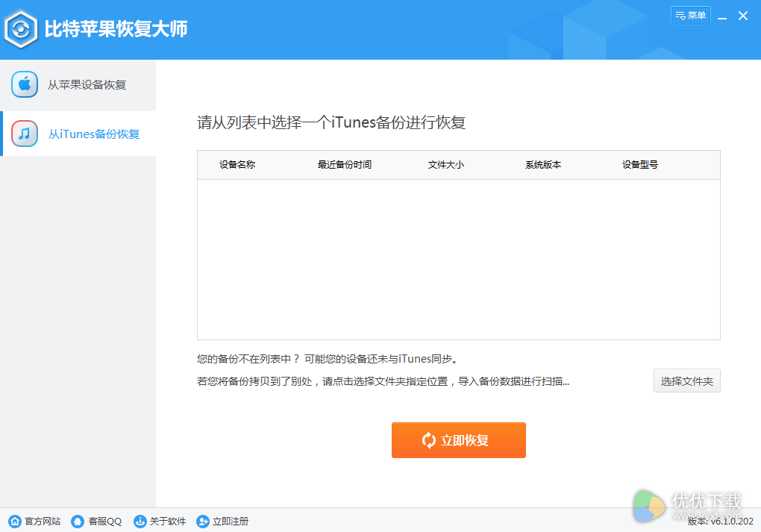Open the 客服QQ link
761x532 pixels.
[x=105, y=522]
